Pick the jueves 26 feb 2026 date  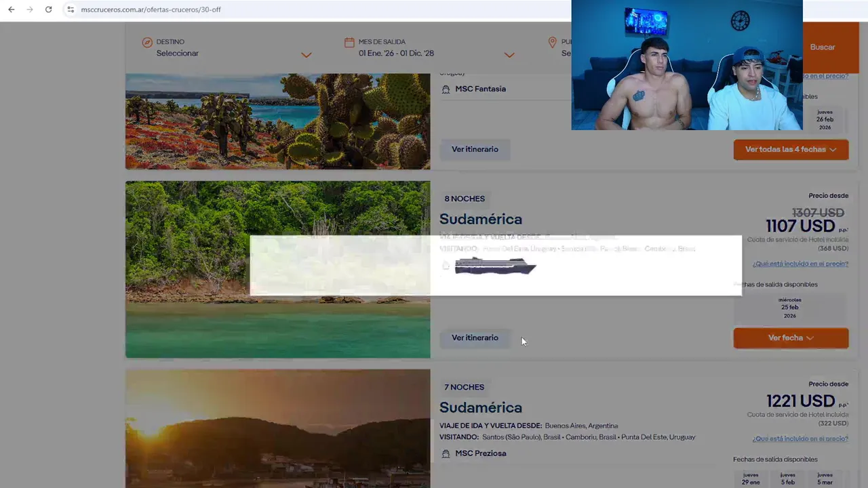(825, 119)
